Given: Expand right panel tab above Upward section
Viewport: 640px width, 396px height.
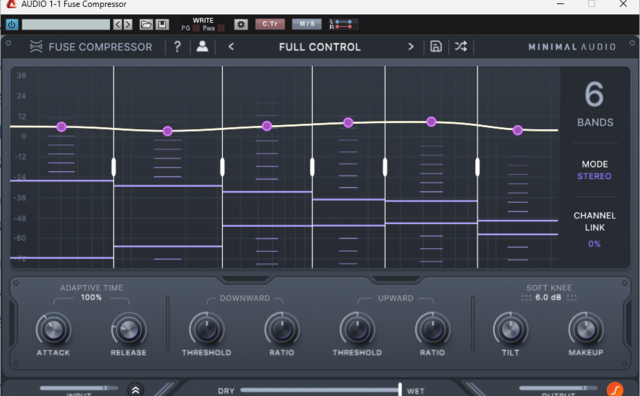Looking at the screenshot, I should coord(396,280).
